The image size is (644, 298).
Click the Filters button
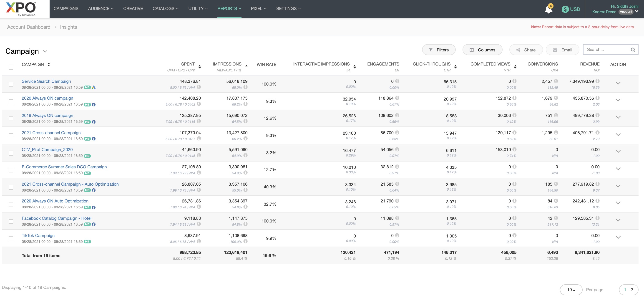click(439, 50)
